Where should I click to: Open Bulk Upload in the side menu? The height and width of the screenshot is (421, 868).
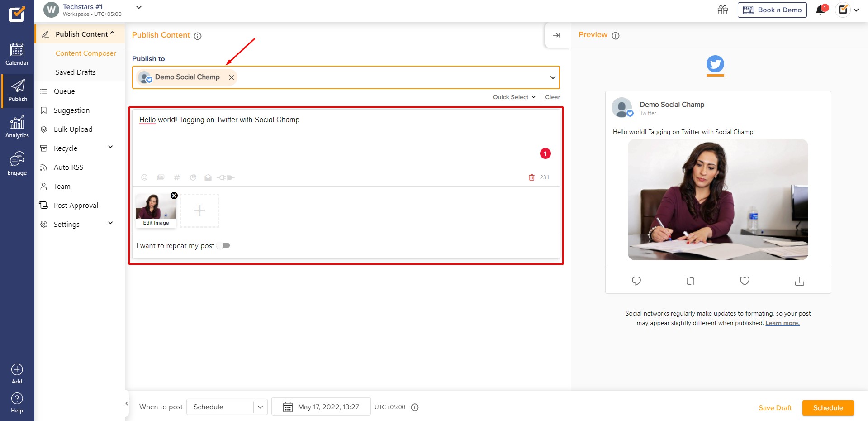pyautogui.click(x=73, y=129)
